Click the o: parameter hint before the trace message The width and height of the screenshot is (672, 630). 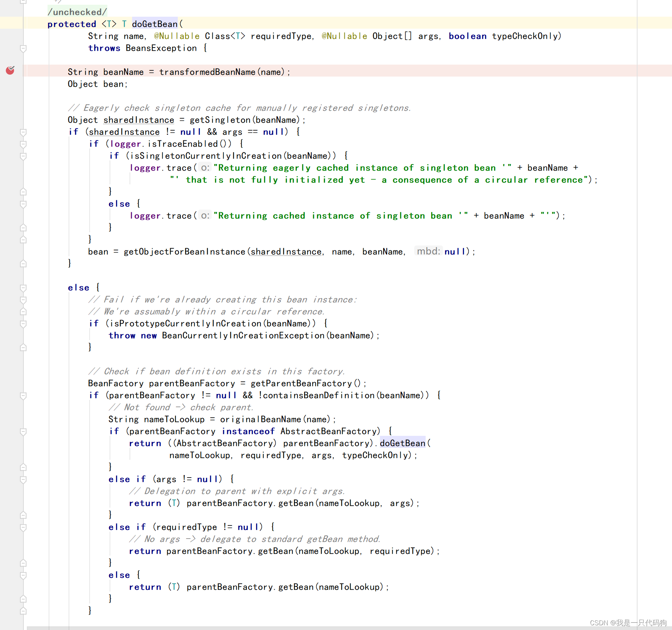[205, 168]
